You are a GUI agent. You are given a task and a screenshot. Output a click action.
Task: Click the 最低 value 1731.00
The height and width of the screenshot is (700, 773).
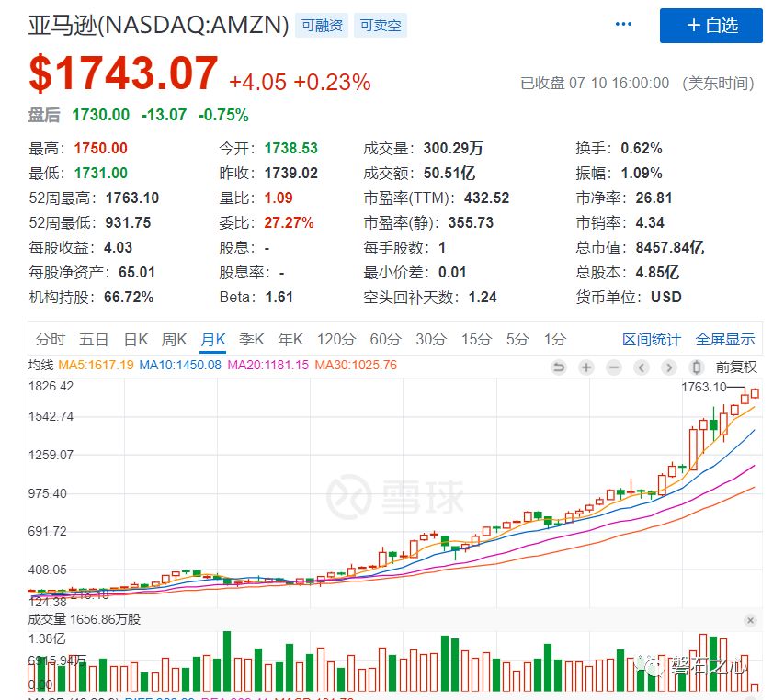click(100, 173)
